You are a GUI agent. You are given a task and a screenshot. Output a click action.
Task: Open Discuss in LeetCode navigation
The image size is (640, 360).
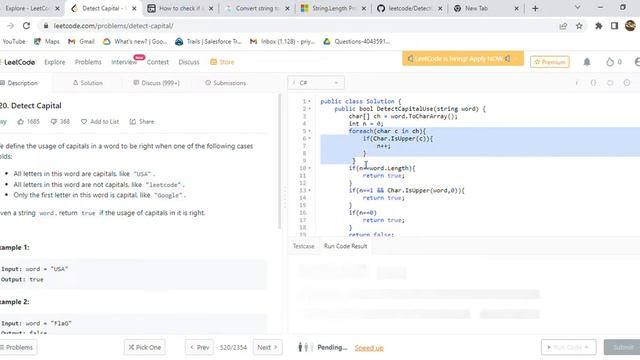[189, 62]
